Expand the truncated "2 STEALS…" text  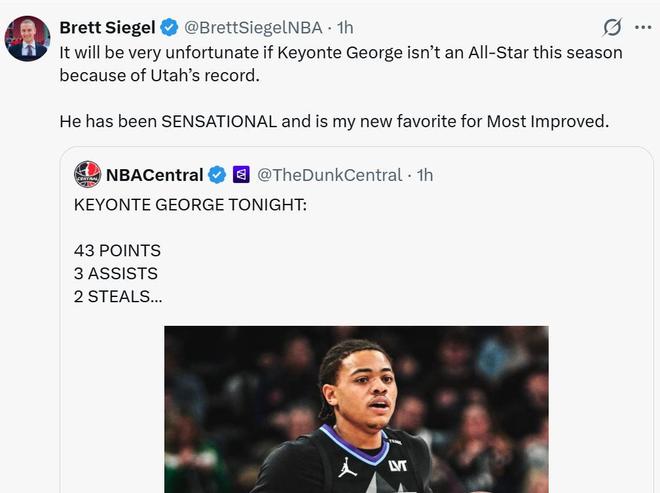tap(116, 296)
